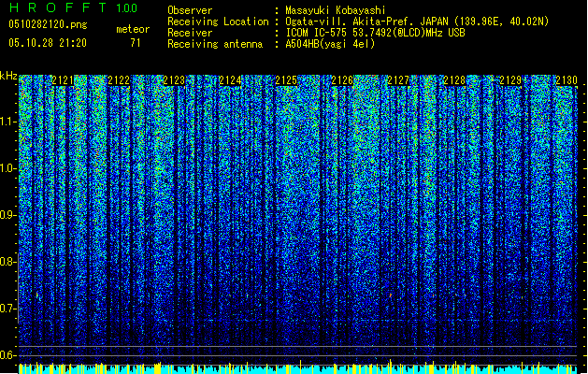Click the 'meteor' label

point(133,29)
